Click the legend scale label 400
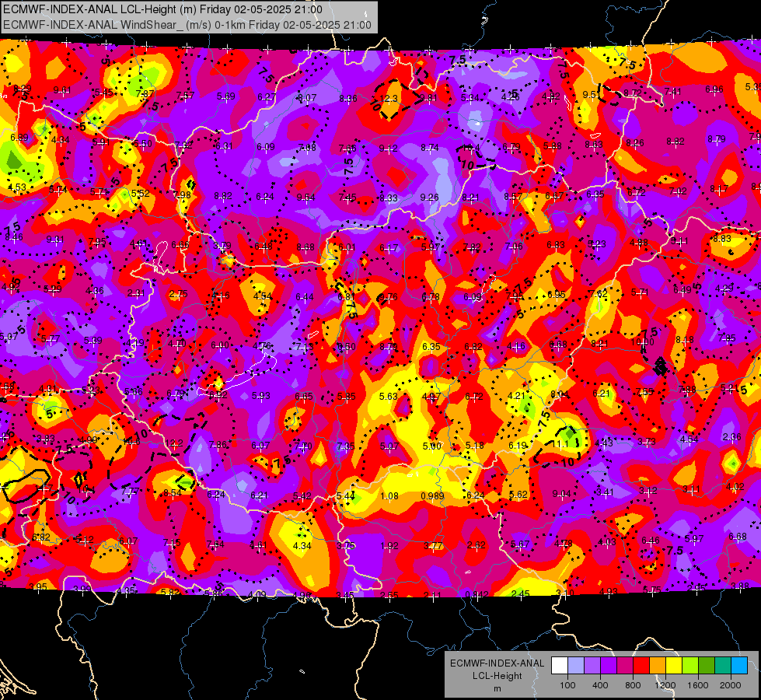The height and width of the screenshot is (700, 761). (x=600, y=685)
